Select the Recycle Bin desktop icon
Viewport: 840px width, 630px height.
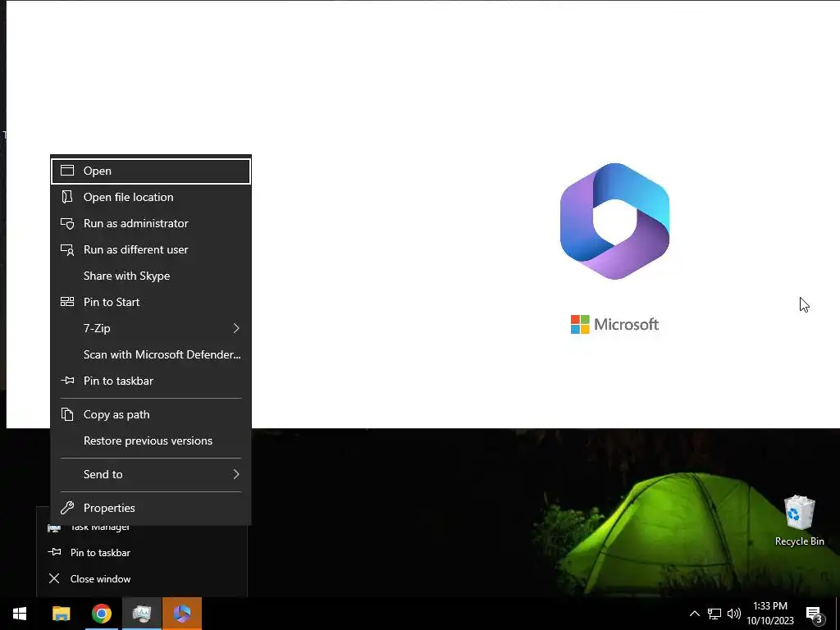click(x=799, y=521)
